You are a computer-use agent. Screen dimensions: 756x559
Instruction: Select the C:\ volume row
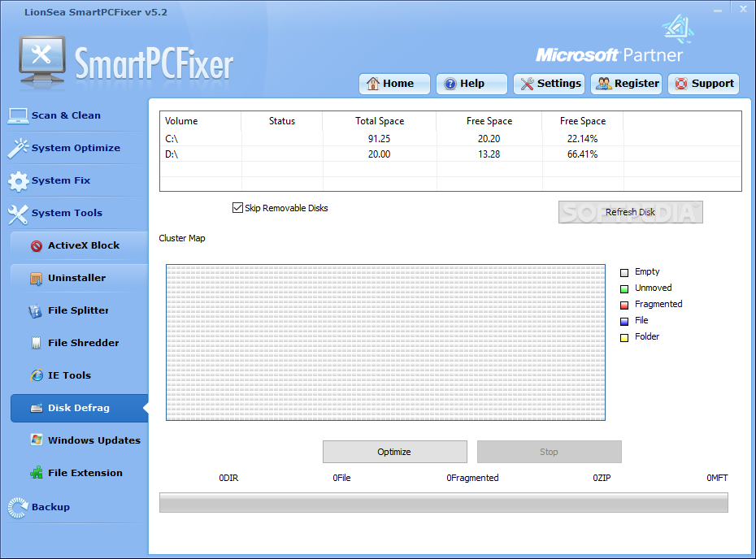450,139
